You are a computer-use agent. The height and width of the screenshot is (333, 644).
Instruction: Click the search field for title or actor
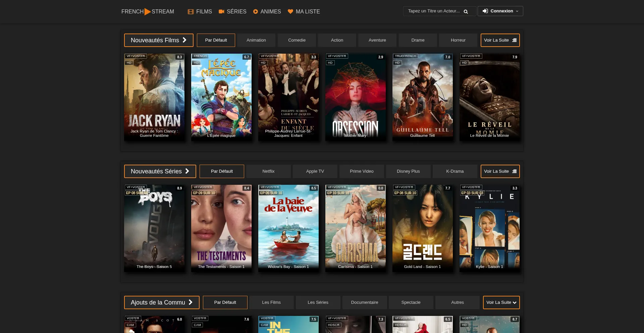click(x=439, y=11)
